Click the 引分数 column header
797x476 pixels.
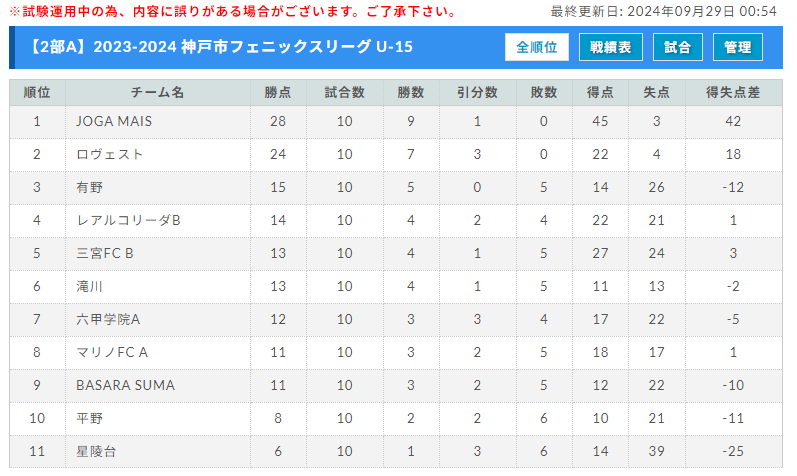click(x=477, y=93)
